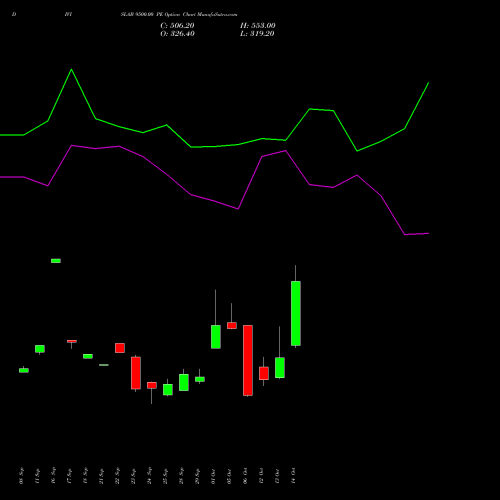Click the low price value L: 319.20
This screenshot has height=500, width=500.
coord(257,34)
